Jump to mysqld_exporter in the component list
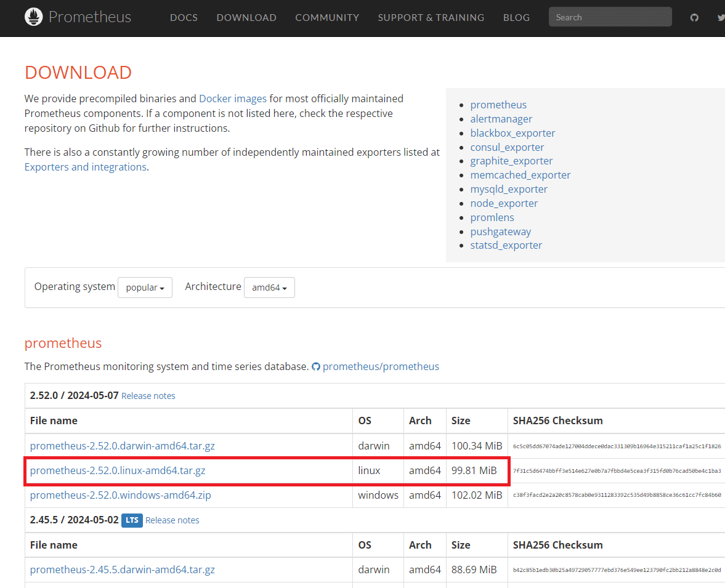The width and height of the screenshot is (725, 588). pyautogui.click(x=509, y=189)
